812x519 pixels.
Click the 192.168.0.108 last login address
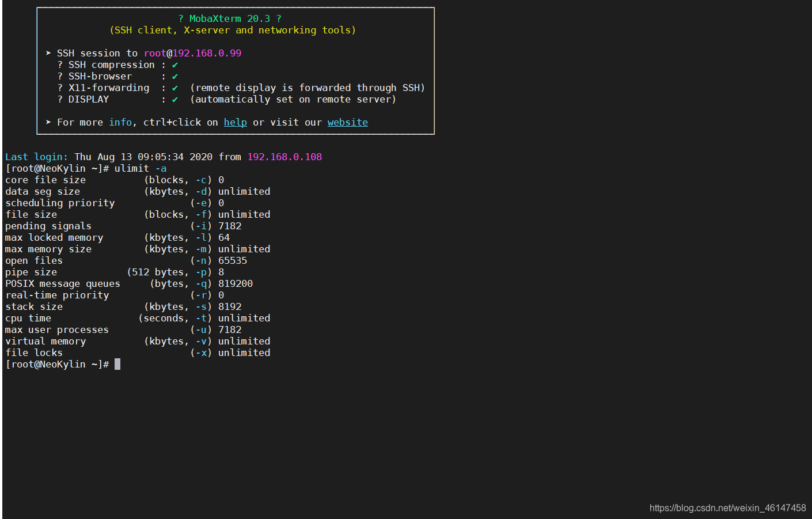tap(284, 157)
